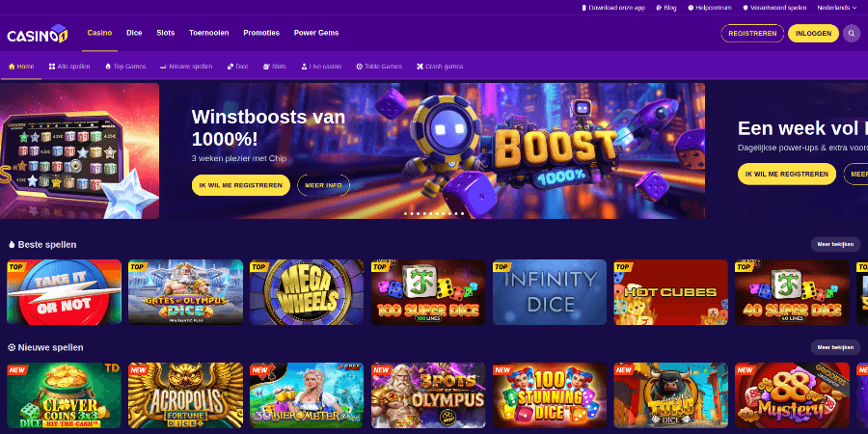The height and width of the screenshot is (434, 868).
Task: Open Hot Cubes game
Action: point(671,291)
